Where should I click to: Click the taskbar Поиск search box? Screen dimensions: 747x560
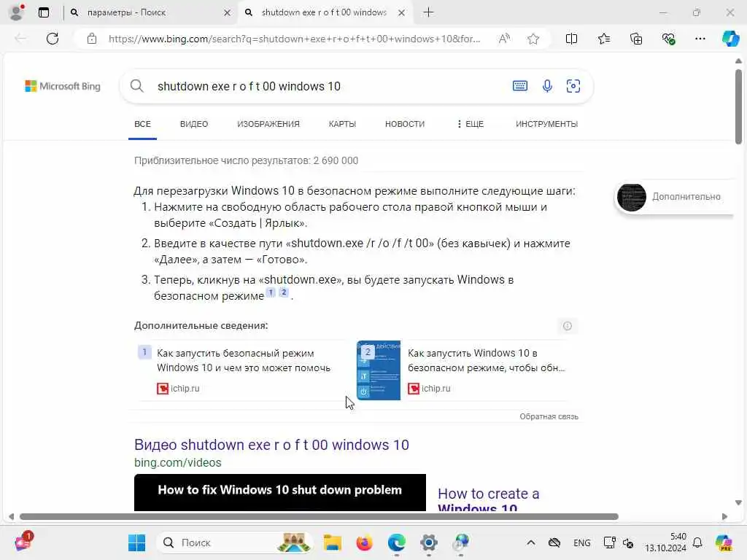pyautogui.click(x=234, y=542)
